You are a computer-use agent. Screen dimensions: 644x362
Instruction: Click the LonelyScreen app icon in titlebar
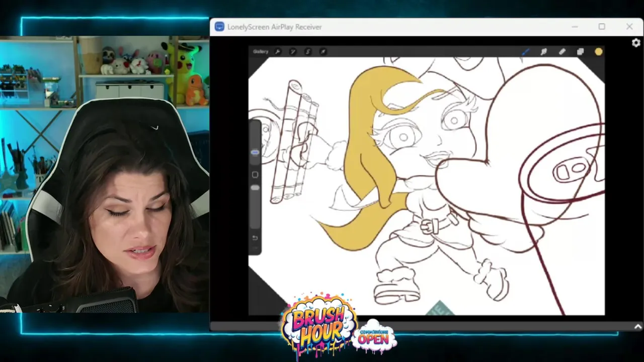[219, 27]
